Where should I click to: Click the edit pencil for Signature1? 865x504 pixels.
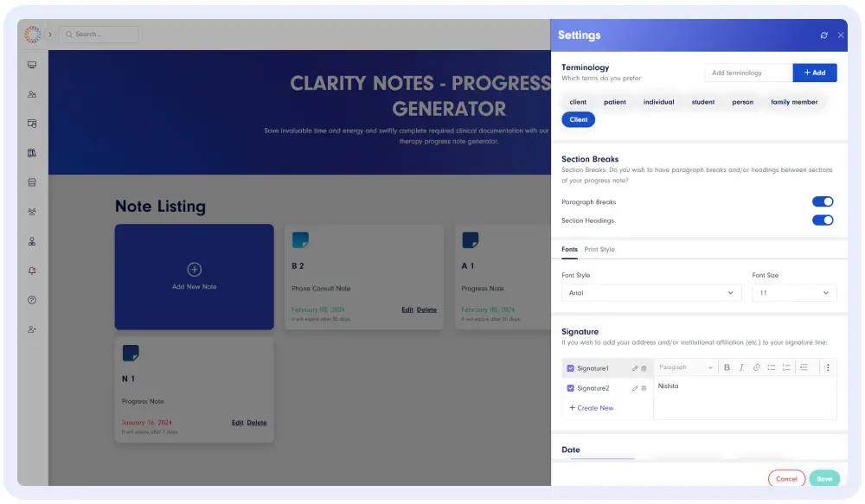tap(635, 368)
